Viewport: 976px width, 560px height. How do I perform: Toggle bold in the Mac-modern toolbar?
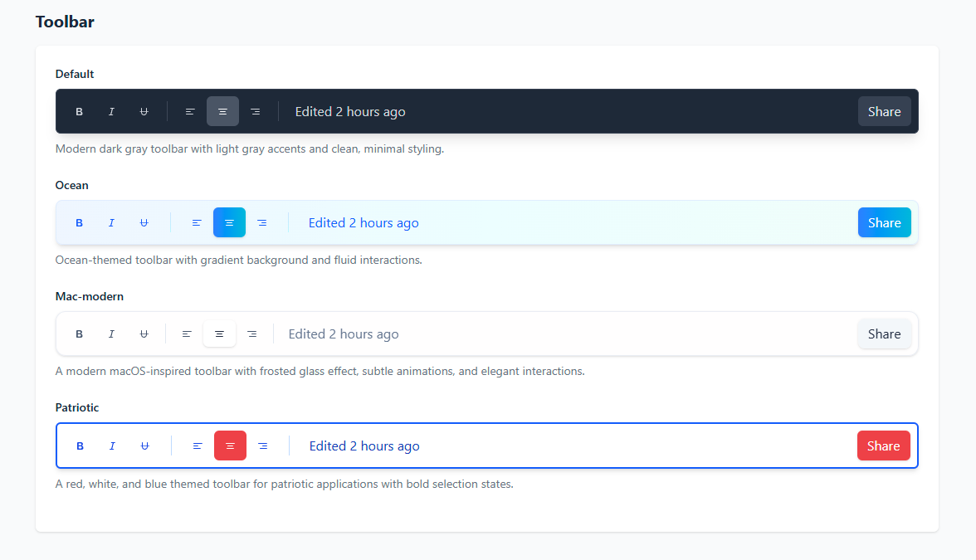[x=79, y=334]
